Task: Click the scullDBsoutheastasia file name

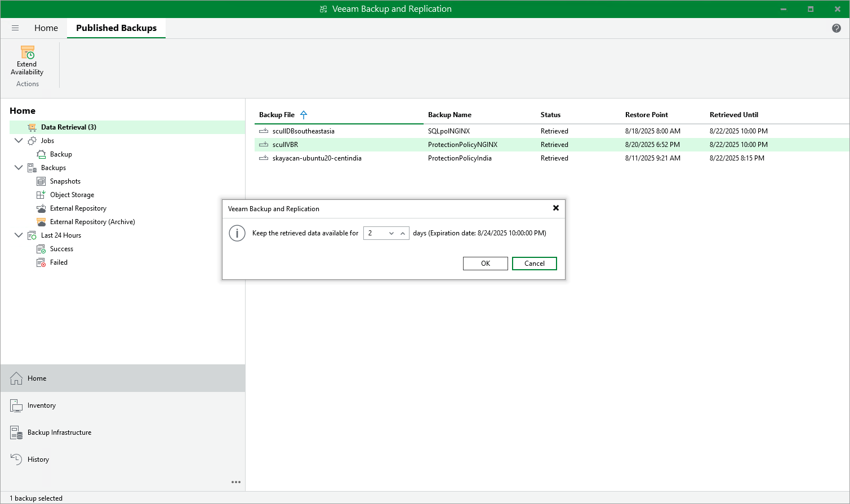Action: pos(304,131)
